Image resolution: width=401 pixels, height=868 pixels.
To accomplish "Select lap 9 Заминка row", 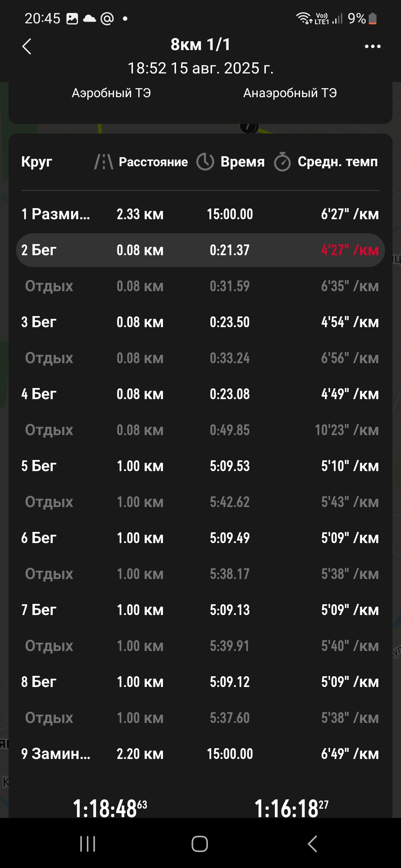I will pos(200,754).
